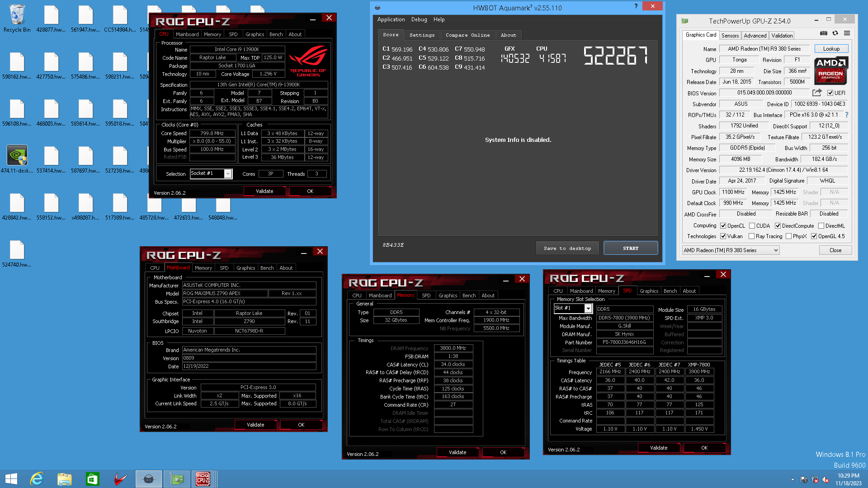Click the Aquamark help question mark

pos(636,6)
